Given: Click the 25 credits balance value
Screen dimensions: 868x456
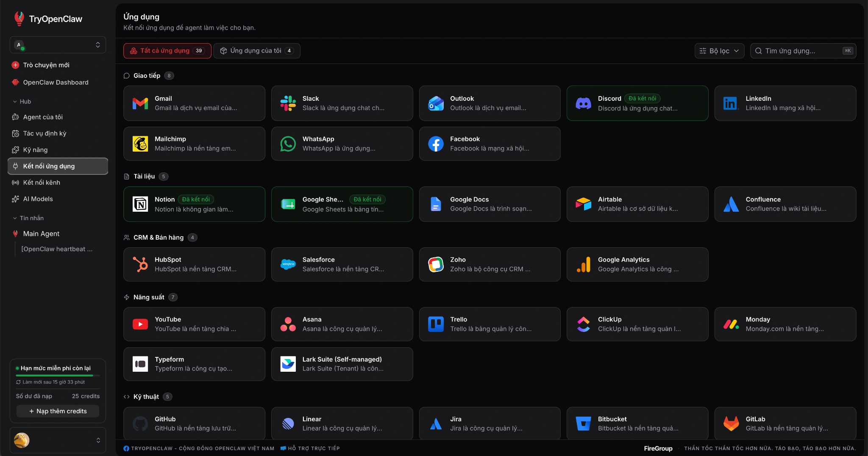Looking at the screenshot, I should [86, 396].
